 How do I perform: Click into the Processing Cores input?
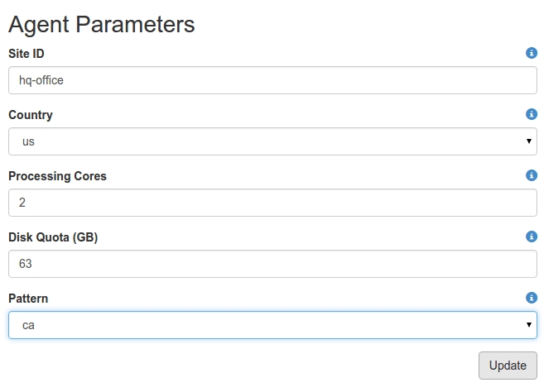(x=272, y=203)
